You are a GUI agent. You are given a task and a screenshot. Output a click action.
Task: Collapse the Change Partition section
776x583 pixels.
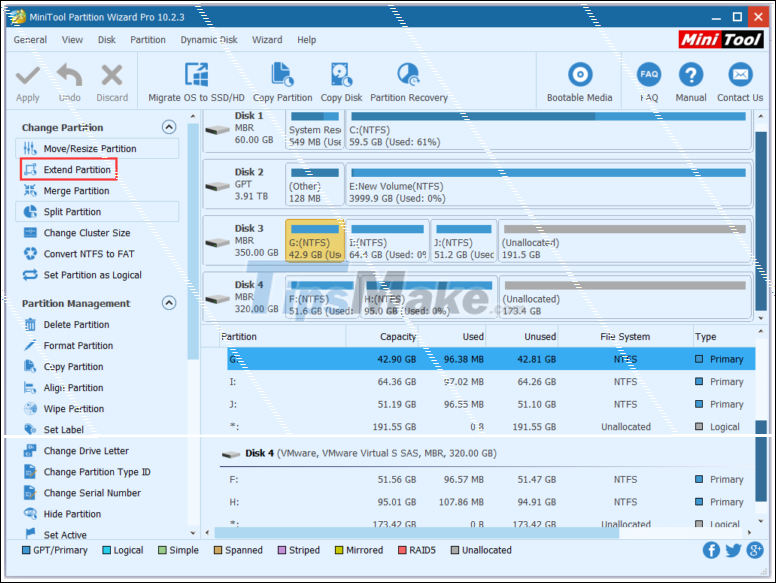point(169,127)
